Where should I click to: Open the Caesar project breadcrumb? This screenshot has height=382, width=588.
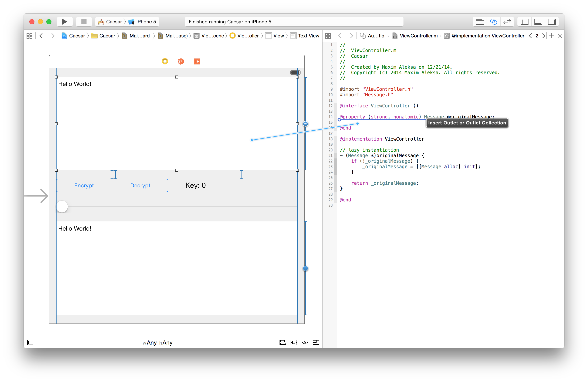point(73,36)
